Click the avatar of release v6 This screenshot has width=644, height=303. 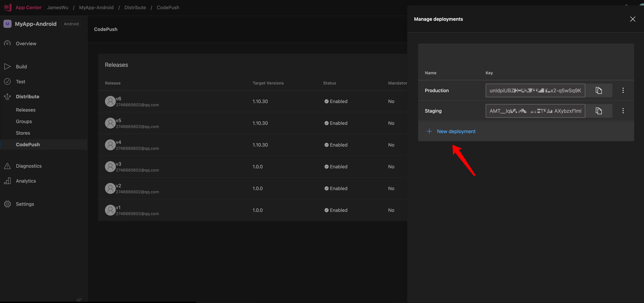110,101
